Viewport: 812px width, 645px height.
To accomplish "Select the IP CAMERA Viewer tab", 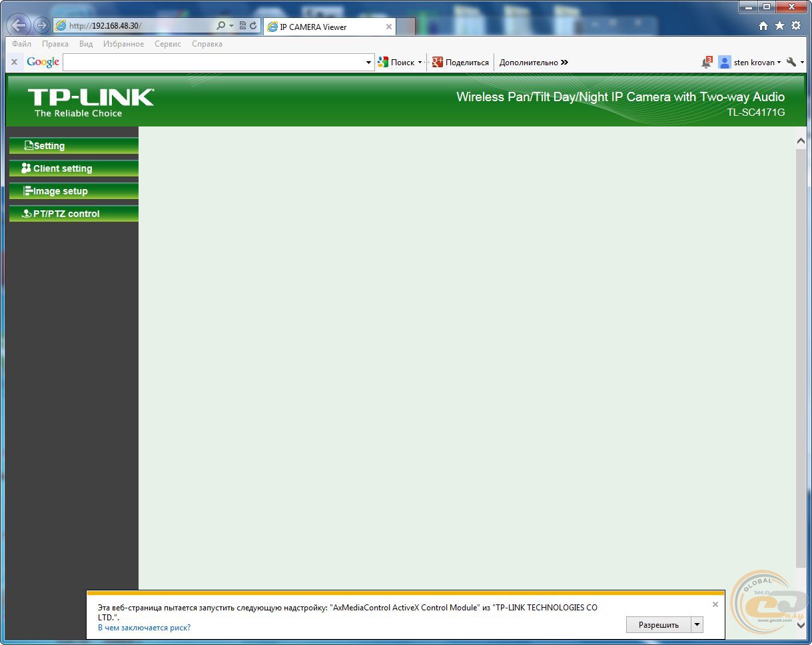I will [330, 27].
